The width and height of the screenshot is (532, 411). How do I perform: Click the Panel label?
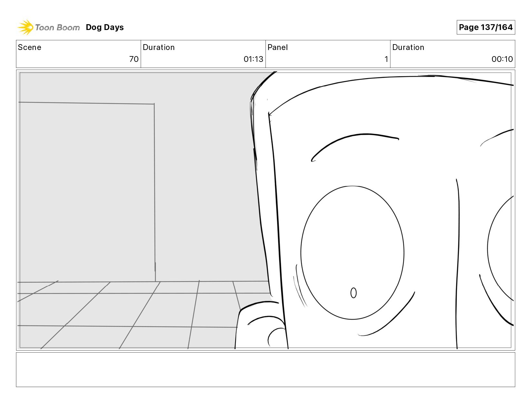click(278, 47)
